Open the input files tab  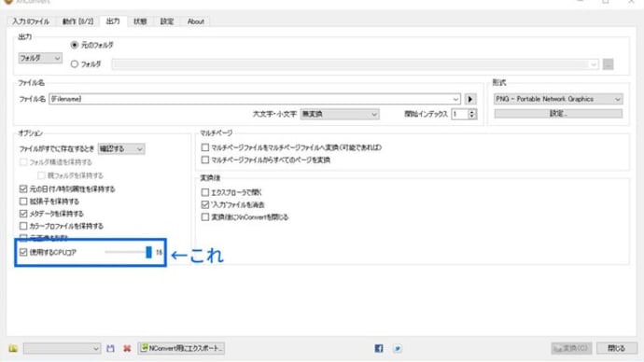(31, 21)
